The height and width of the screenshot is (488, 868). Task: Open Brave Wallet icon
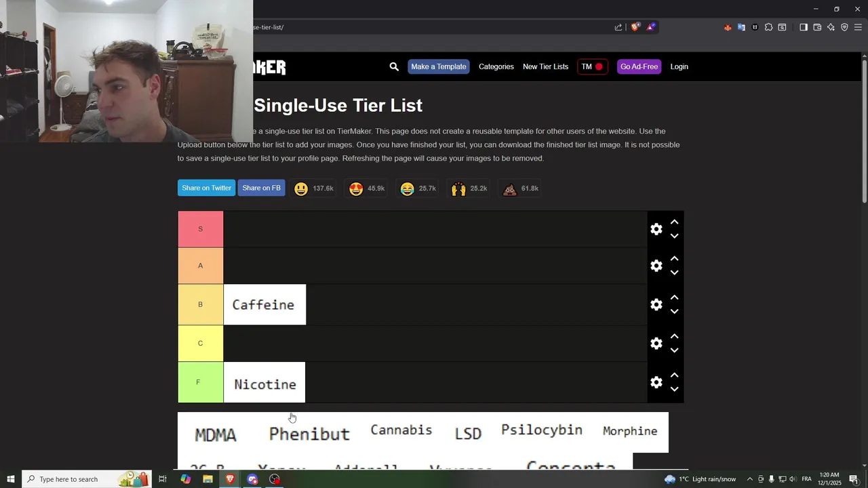click(x=817, y=27)
